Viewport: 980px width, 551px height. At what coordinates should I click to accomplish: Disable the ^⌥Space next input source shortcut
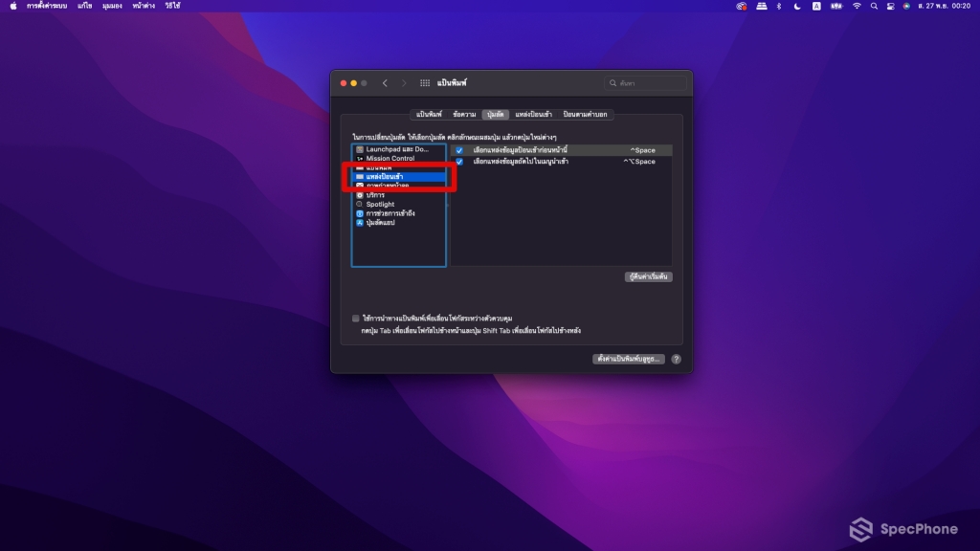coord(458,161)
